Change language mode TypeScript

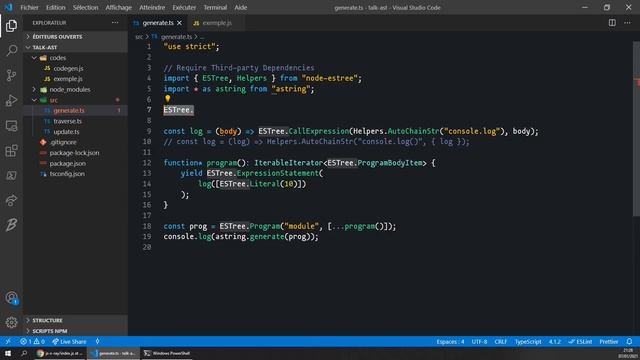point(528,342)
